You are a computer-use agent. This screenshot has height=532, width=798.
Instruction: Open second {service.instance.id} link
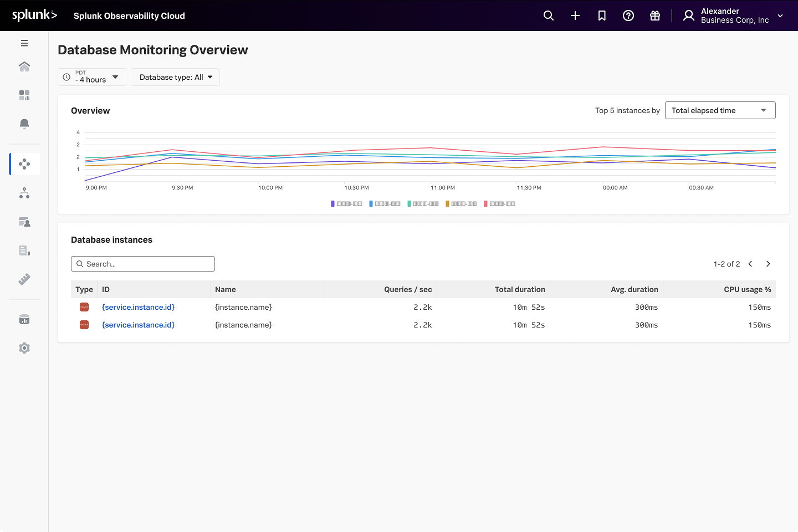[138, 325]
